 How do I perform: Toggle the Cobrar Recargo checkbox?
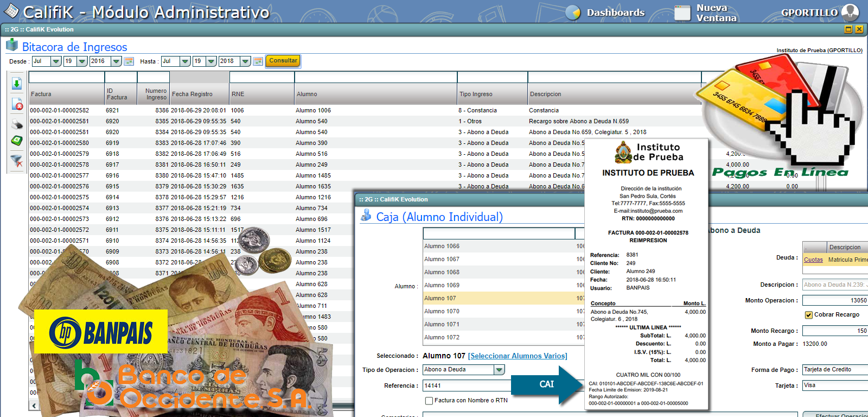coord(809,315)
